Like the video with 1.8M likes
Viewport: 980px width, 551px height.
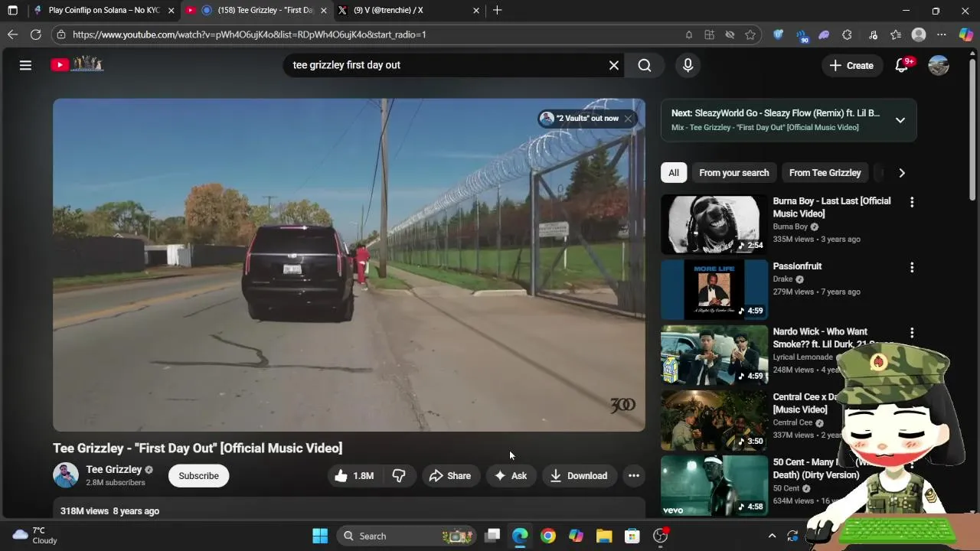point(354,476)
